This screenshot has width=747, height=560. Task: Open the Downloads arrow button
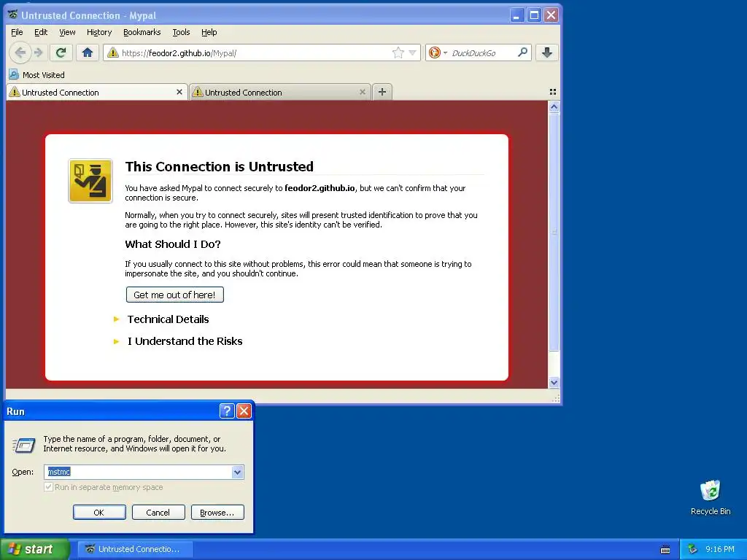[547, 52]
